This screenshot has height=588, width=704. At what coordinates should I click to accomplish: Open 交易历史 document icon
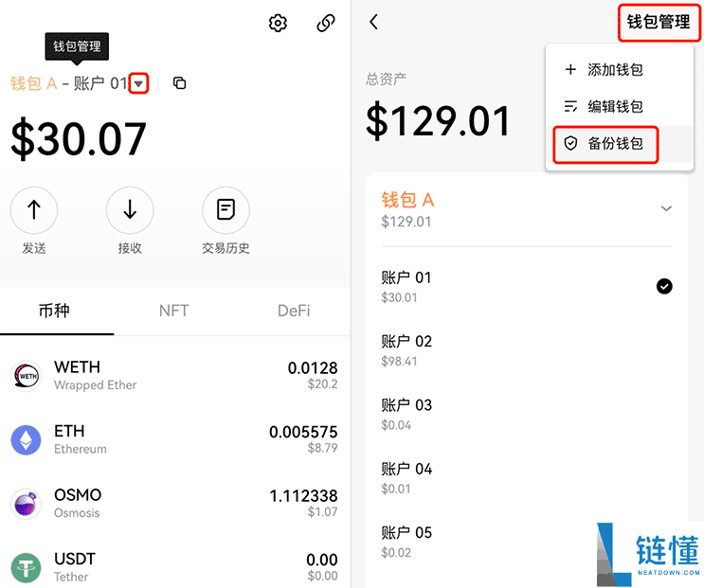coord(226,210)
